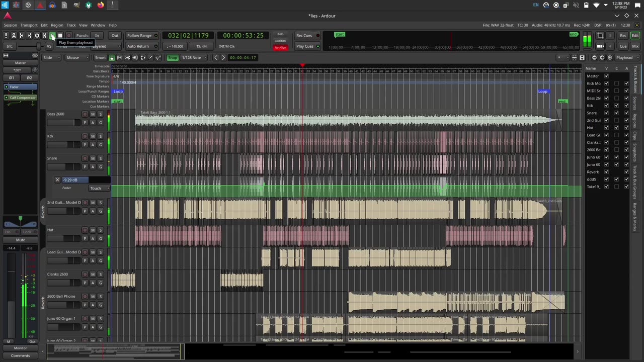Switch to the Sources side tab
The height and width of the screenshot is (362, 644).
click(x=635, y=102)
